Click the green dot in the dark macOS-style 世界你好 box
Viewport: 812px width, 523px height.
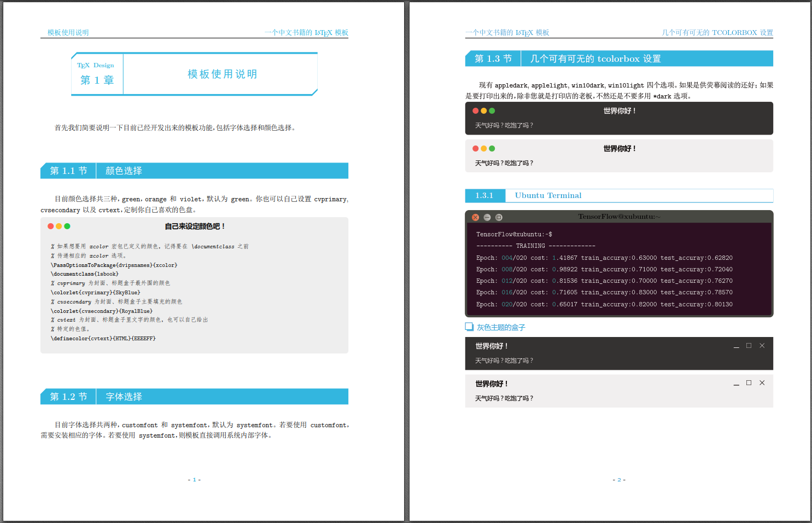point(492,111)
